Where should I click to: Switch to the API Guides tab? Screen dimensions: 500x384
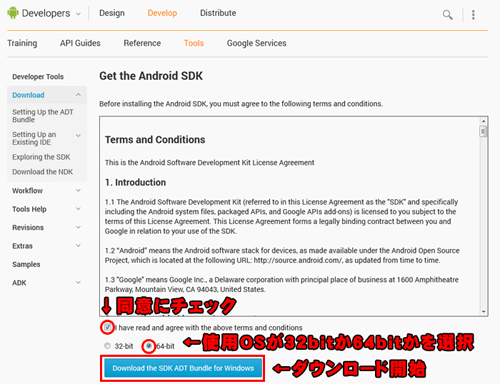click(x=80, y=43)
